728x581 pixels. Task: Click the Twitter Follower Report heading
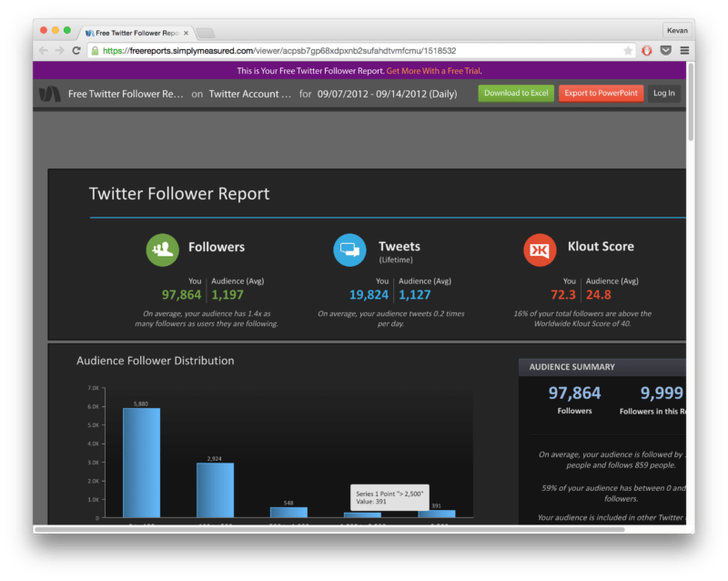pyautogui.click(x=179, y=193)
